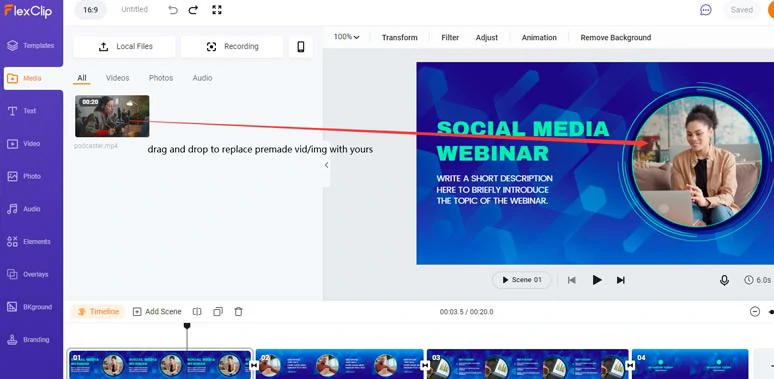Open the 16:9 aspect ratio selector
This screenshot has width=774, height=379.
point(90,10)
